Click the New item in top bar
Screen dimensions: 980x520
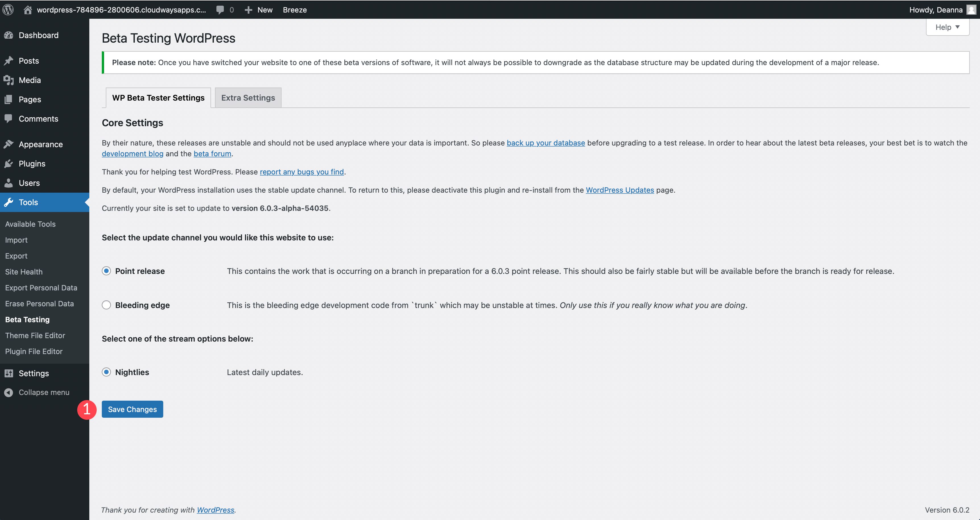[x=264, y=9]
